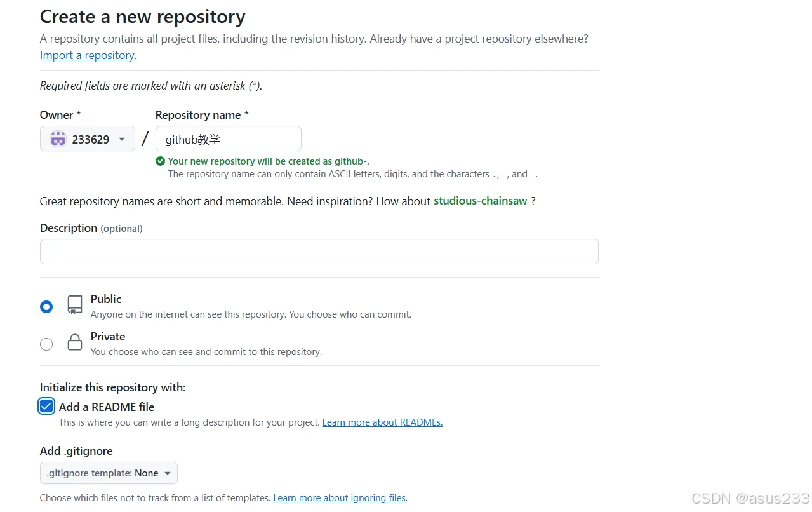Click the 'Add a README file' label

pos(107,407)
